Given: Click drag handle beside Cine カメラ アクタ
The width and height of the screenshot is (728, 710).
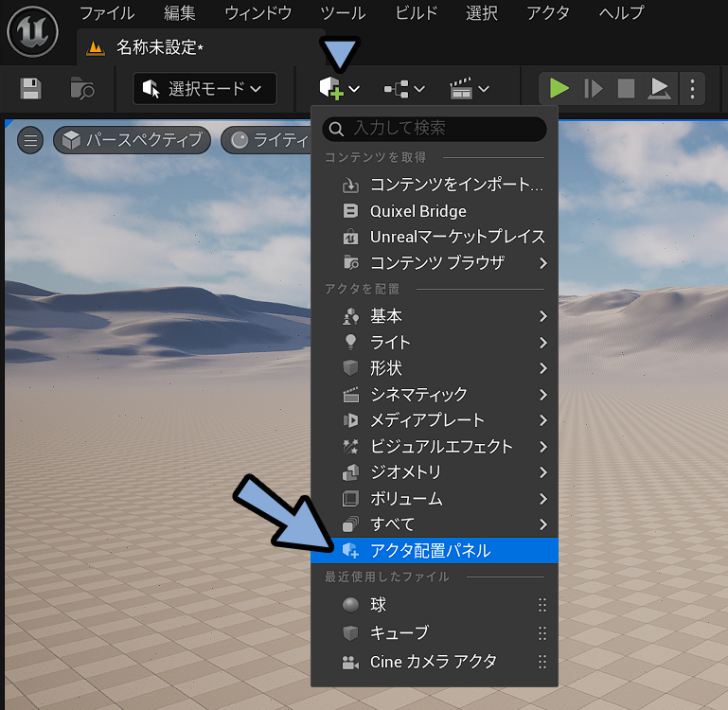Looking at the screenshot, I should pyautogui.click(x=542, y=662).
